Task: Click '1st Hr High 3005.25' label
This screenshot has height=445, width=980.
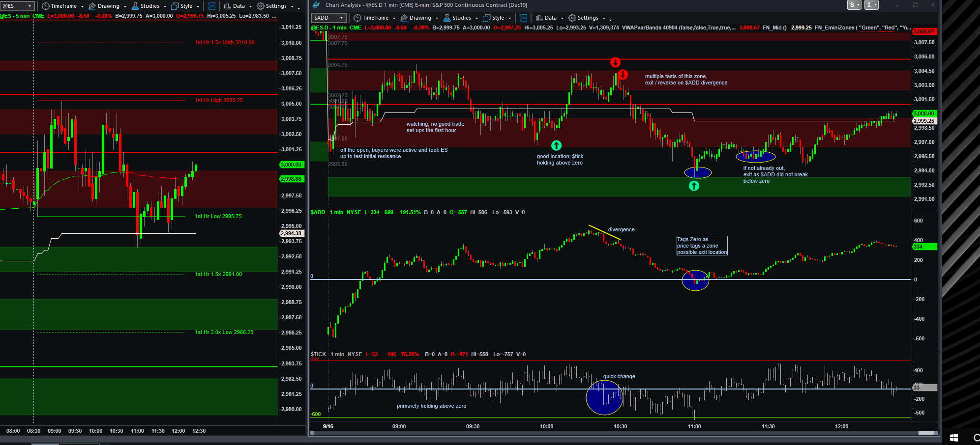Action: pyautogui.click(x=219, y=100)
